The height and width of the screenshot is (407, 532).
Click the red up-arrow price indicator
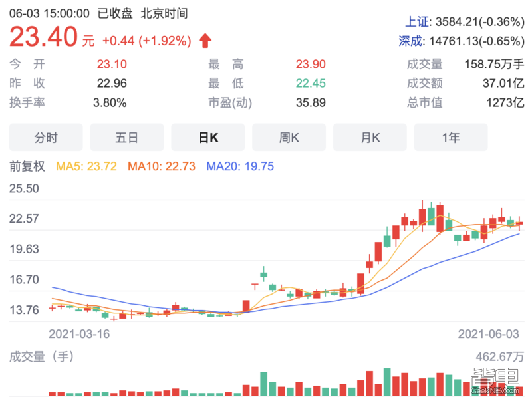[x=205, y=41]
